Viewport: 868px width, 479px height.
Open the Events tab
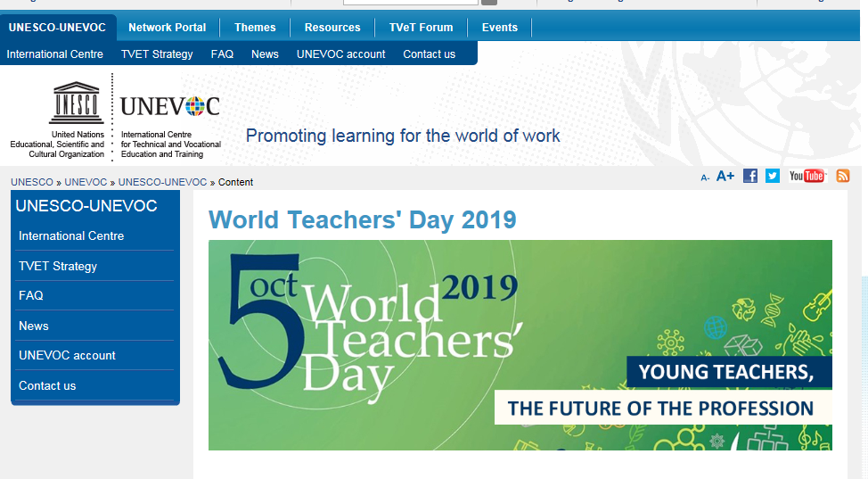499,28
